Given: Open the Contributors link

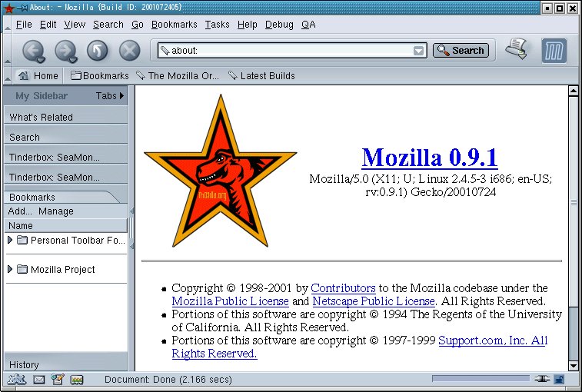Looking at the screenshot, I should 343,288.
